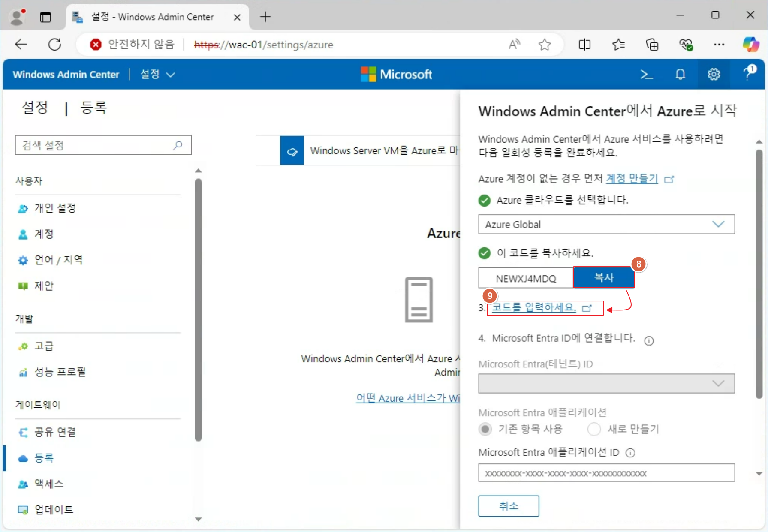Click the browser address bar URL

coord(263,45)
